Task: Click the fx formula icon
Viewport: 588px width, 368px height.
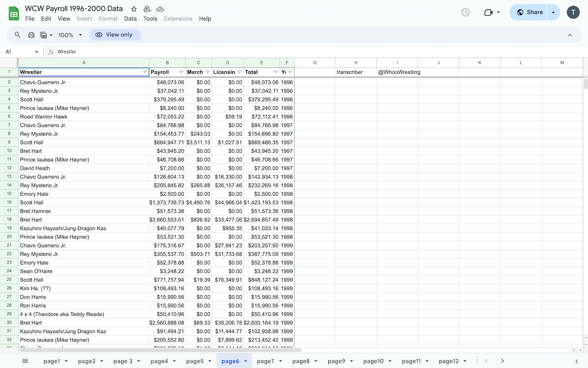Action: click(50, 52)
